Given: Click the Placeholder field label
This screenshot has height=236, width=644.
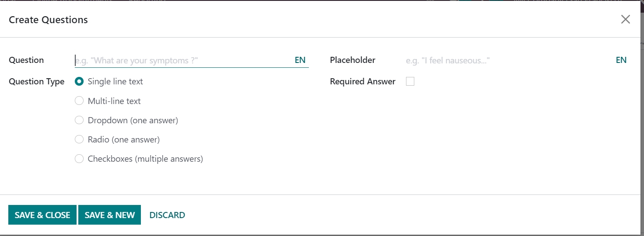Looking at the screenshot, I should click(353, 60).
